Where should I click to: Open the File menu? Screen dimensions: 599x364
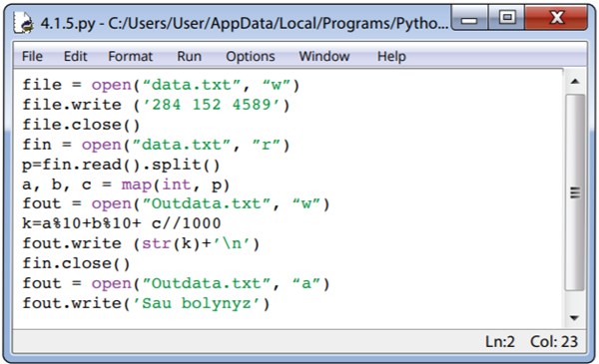pos(32,57)
